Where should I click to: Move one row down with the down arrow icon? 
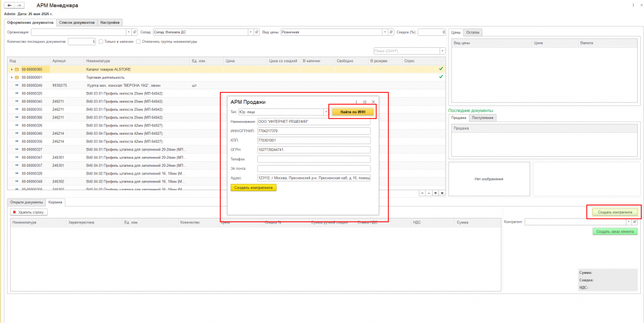[x=435, y=192]
